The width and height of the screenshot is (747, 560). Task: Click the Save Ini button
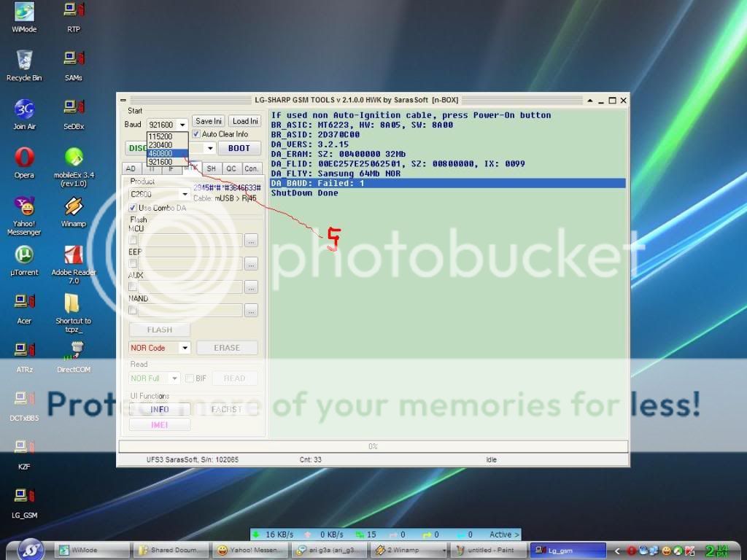208,121
